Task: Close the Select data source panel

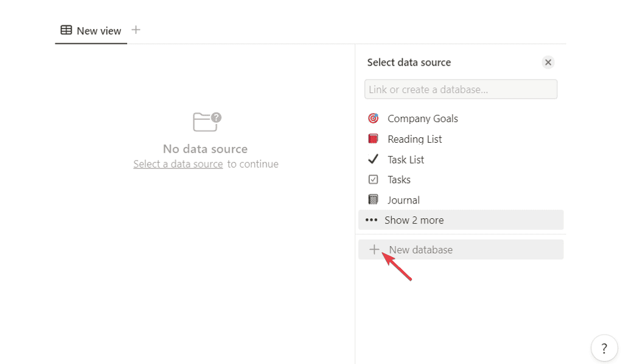Action: coord(548,62)
